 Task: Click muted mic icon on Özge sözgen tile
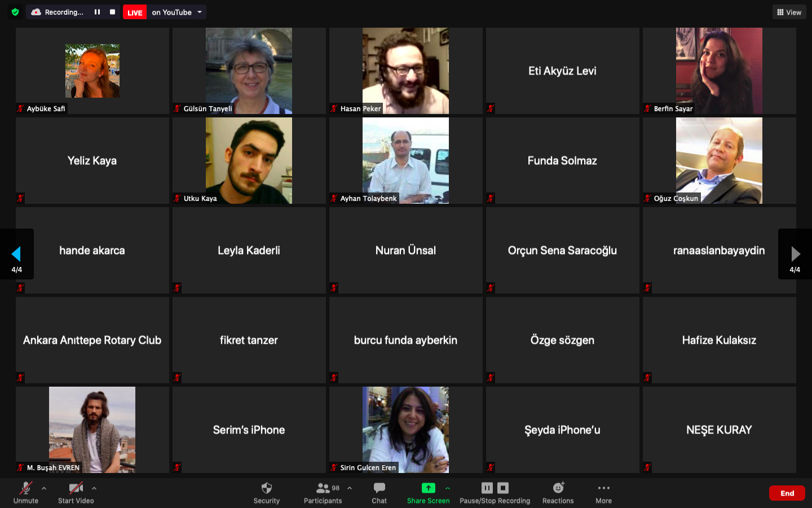coord(491,378)
